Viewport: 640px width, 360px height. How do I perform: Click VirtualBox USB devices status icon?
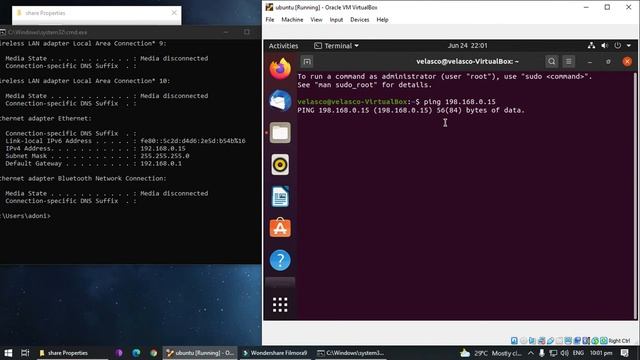[x=551, y=341]
